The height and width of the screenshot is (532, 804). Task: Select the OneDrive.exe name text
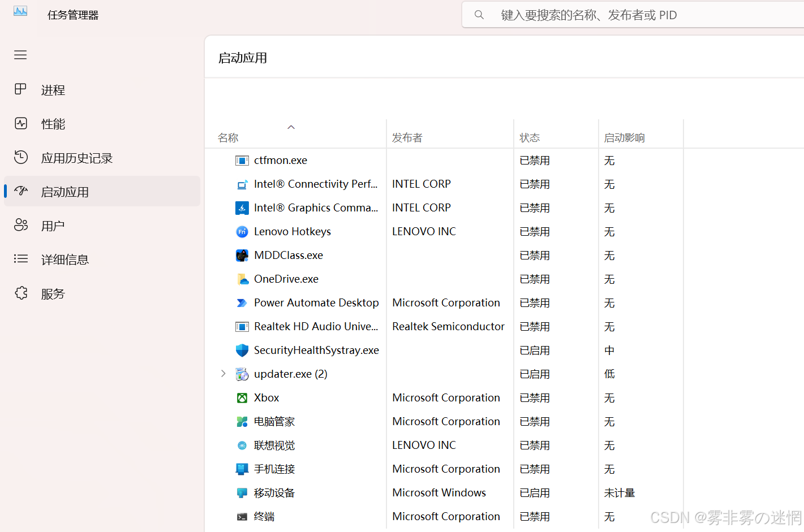(x=286, y=279)
